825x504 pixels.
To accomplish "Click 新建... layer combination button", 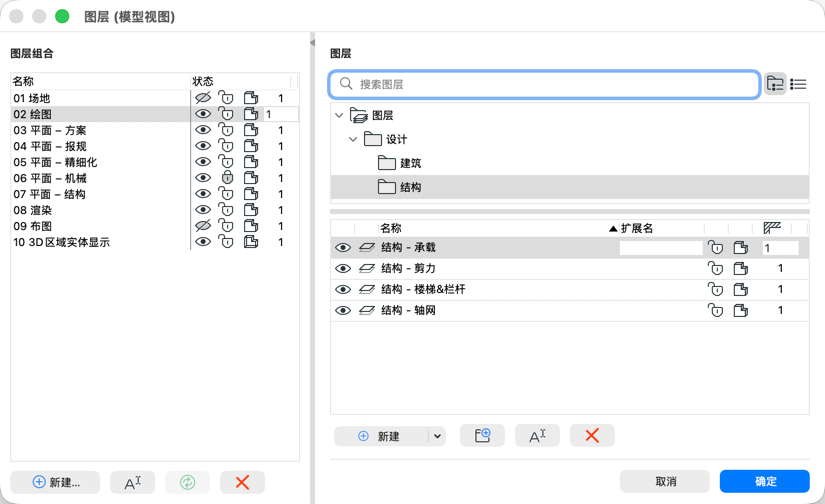I will (55, 482).
